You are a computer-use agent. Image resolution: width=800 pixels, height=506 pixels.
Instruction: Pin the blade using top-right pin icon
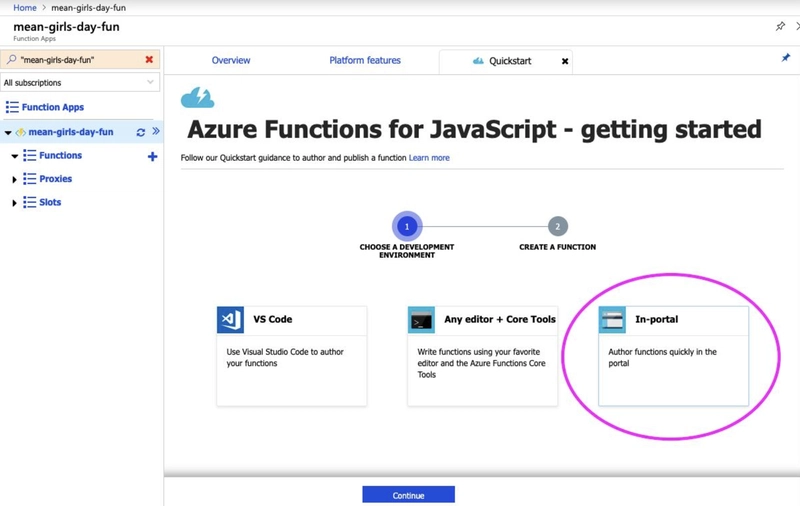coord(780,26)
